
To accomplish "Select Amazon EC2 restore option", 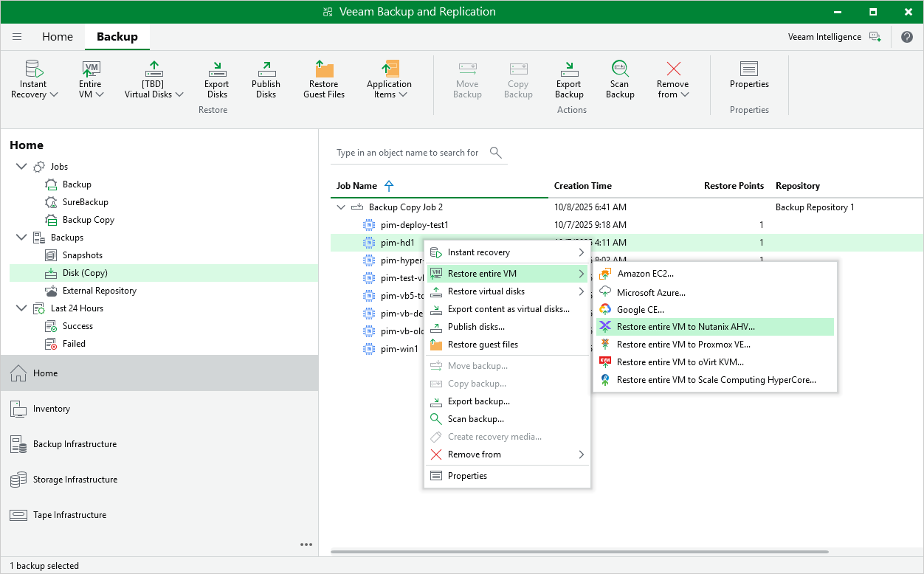I will tap(715, 274).
